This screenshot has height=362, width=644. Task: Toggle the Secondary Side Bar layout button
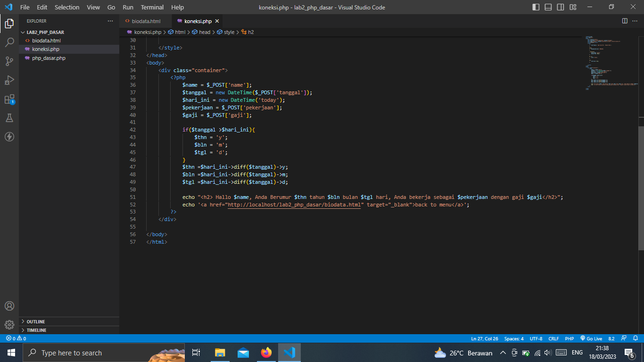click(561, 7)
